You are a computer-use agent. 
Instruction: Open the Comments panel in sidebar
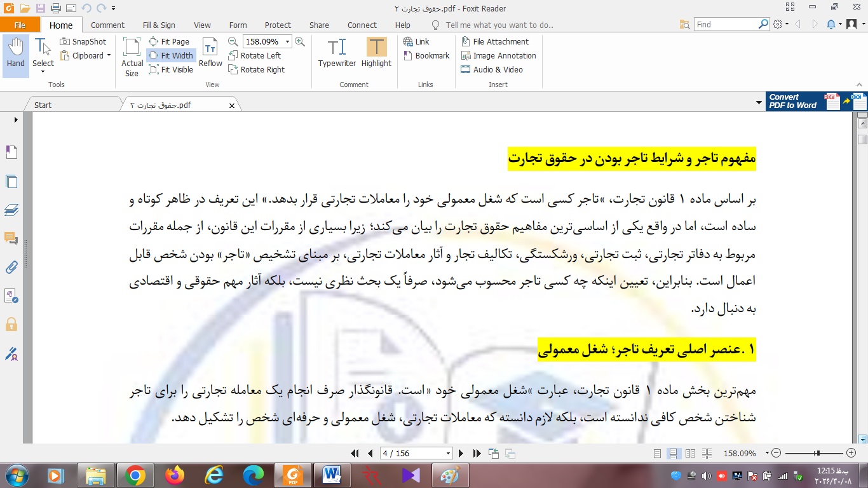[x=11, y=238]
